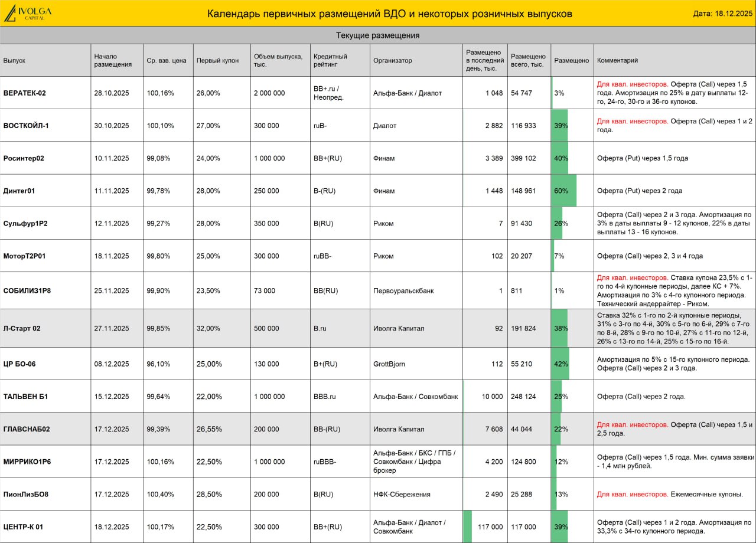The height and width of the screenshot is (543, 756).
Task: Click organizer 'НФК-Сбережения'
Action: [402, 494]
